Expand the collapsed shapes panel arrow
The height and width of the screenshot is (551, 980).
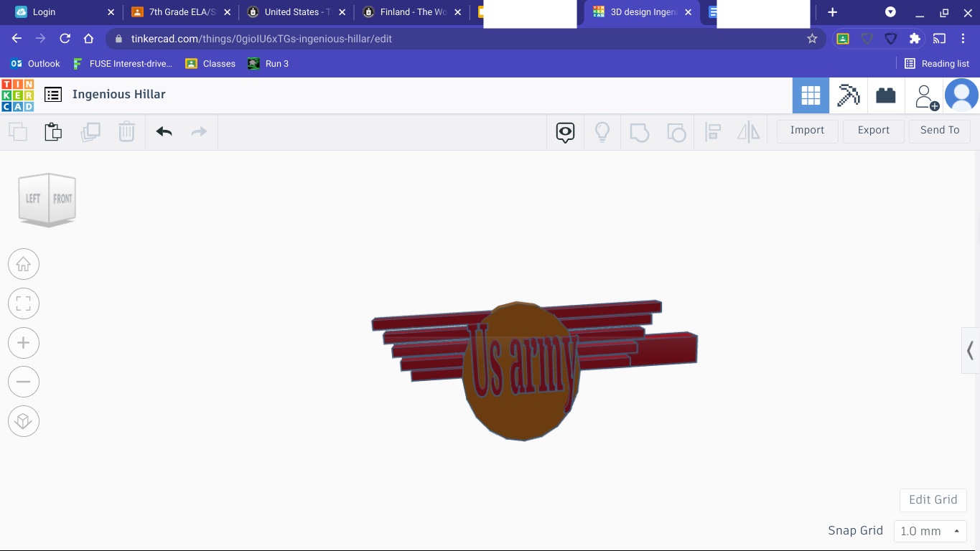pyautogui.click(x=970, y=351)
